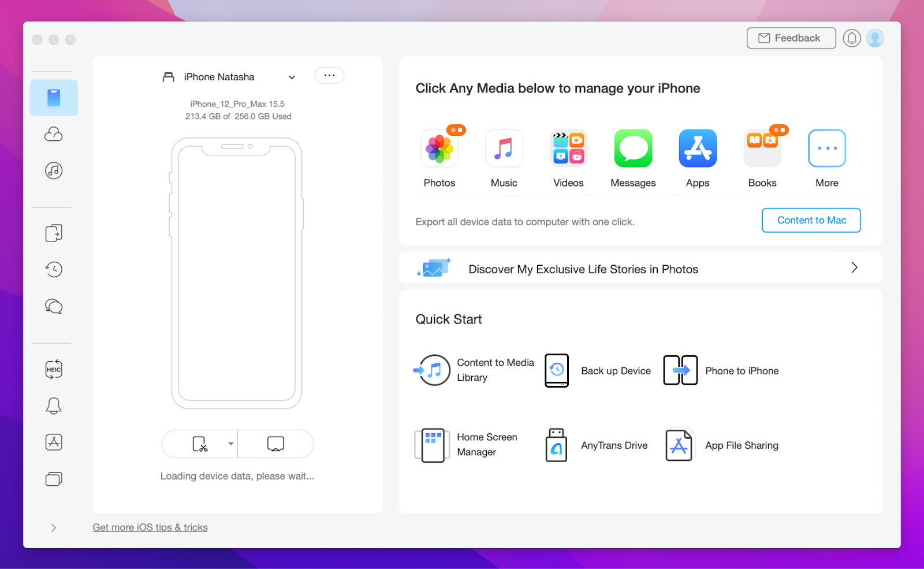Expand the screenshot options dropdown arrow
This screenshot has height=569, width=924.
(x=231, y=444)
